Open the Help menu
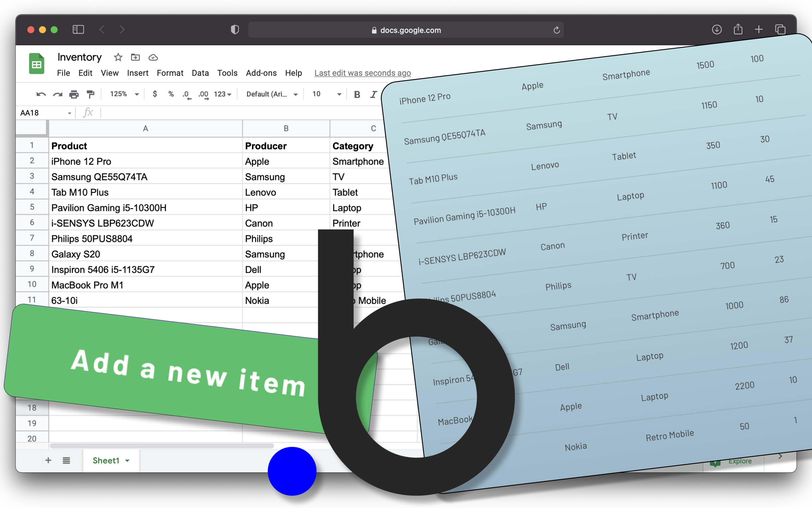Image resolution: width=812 pixels, height=508 pixels. coord(293,73)
